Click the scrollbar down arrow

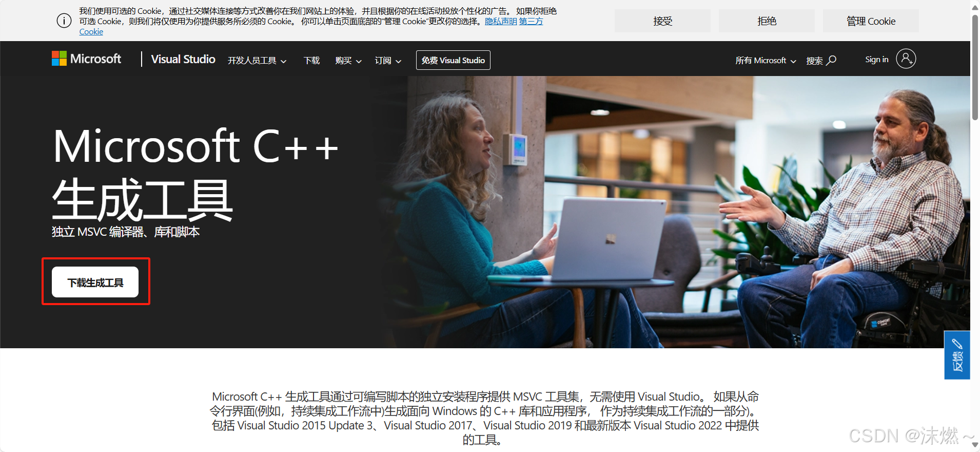pyautogui.click(x=975, y=445)
